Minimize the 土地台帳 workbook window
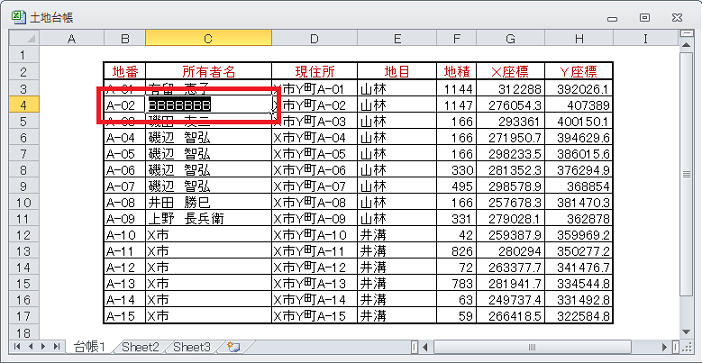702x363 pixels. tap(612, 19)
